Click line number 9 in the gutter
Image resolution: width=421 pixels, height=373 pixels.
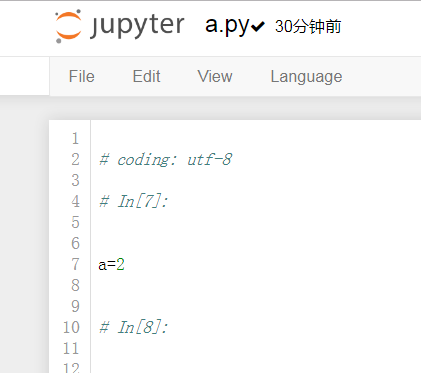[75, 306]
